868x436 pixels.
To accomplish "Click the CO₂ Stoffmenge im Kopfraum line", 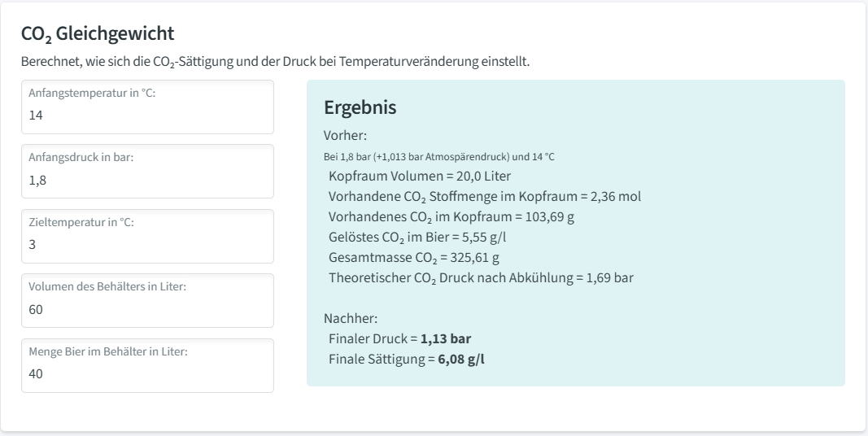I will (x=485, y=196).
